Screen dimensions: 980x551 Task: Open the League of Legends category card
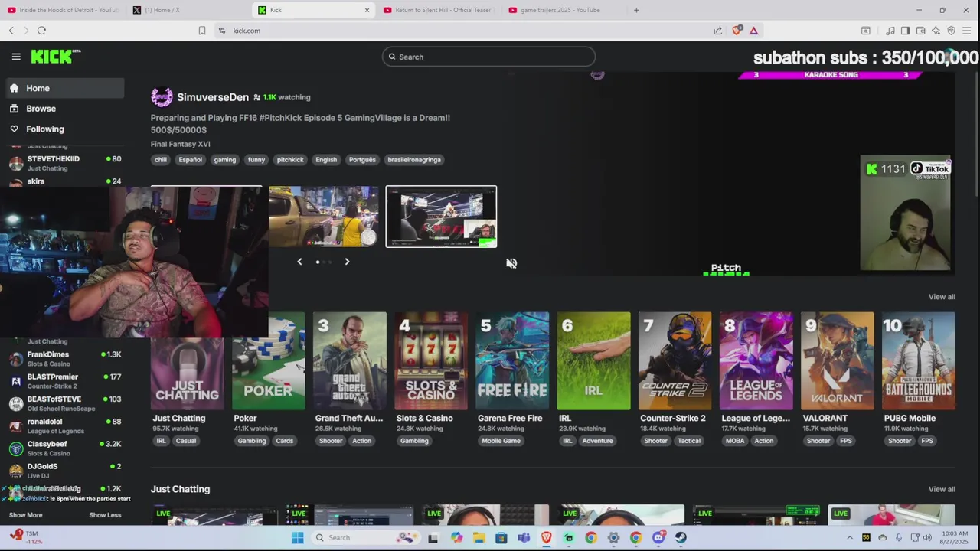point(756,360)
